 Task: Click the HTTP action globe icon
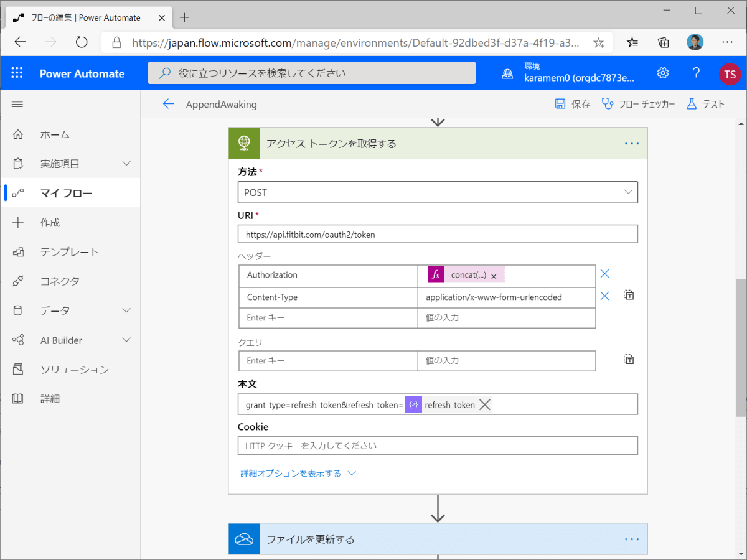(x=243, y=143)
